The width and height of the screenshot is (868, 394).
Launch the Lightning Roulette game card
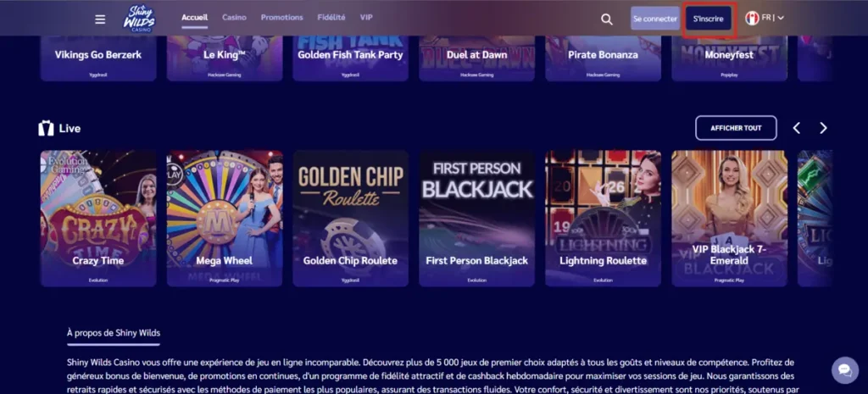603,219
